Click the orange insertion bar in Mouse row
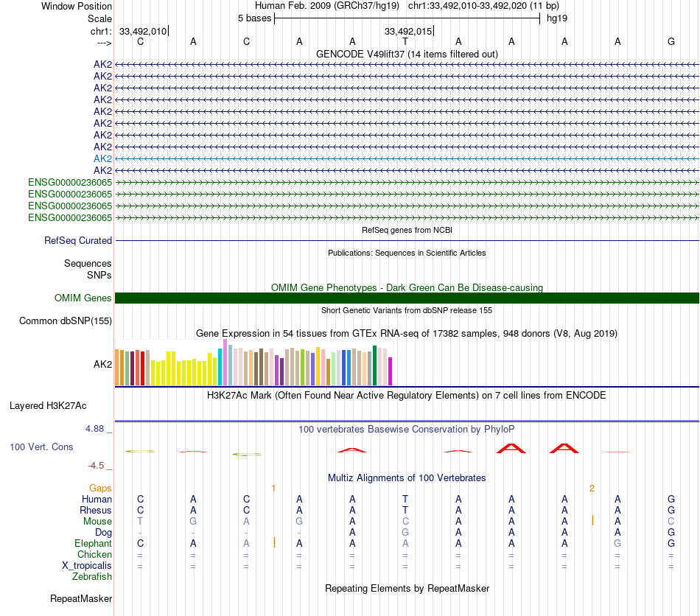This screenshot has height=616, width=700. point(592,520)
